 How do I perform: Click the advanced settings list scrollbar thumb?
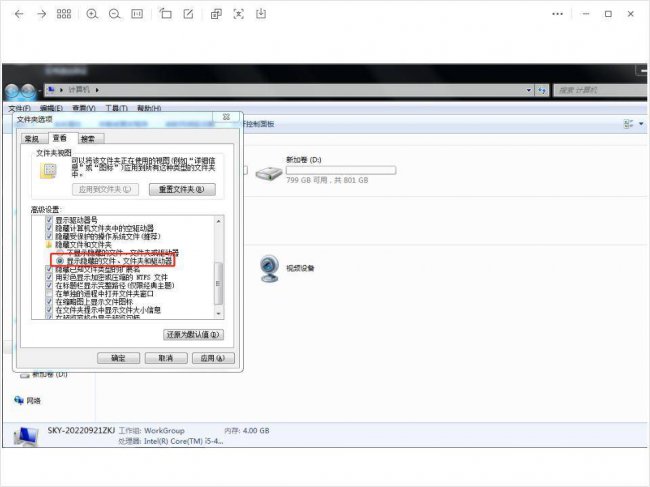218,283
